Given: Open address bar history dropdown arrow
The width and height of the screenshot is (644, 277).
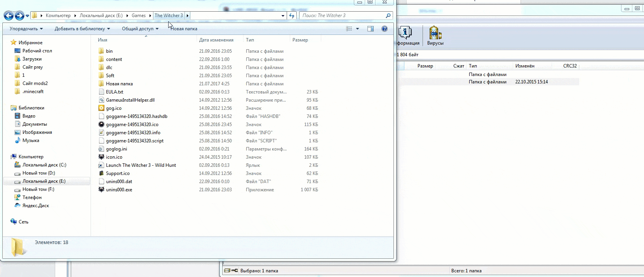Looking at the screenshot, I should 283,16.
